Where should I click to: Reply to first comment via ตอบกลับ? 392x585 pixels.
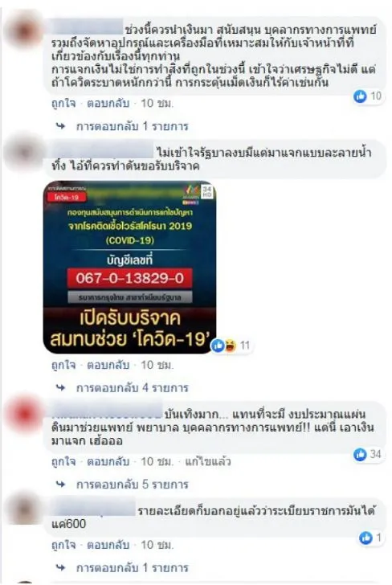tap(108, 104)
